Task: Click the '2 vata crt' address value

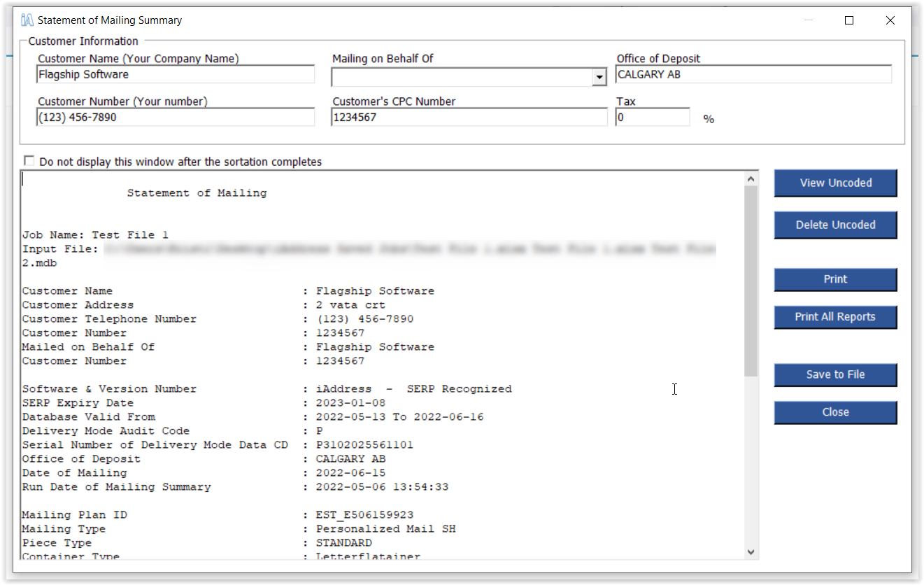Action: click(x=350, y=305)
